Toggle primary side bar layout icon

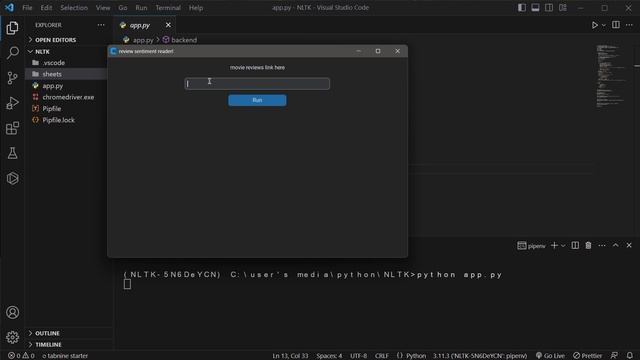(522, 8)
